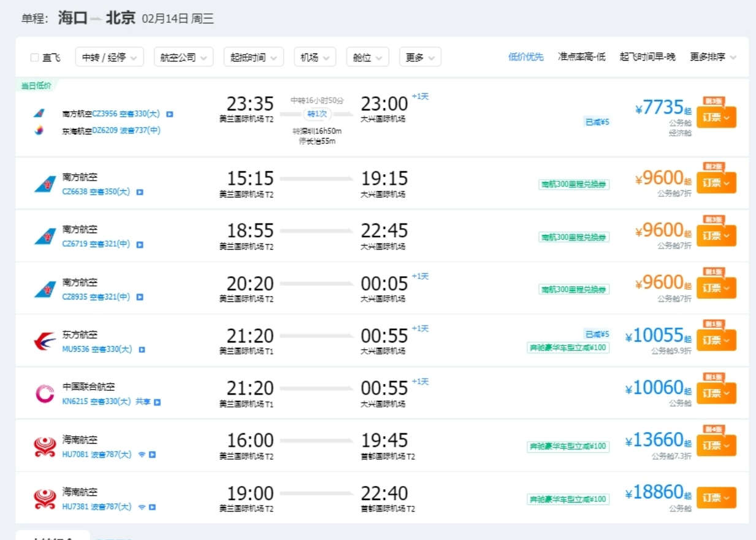Open the 更多 filter dropdown

421,57
